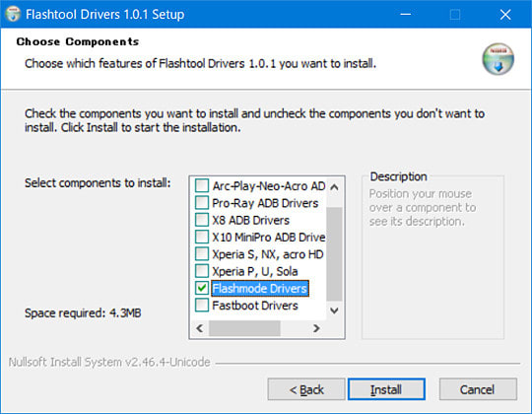Cancel the setup wizard

(478, 389)
